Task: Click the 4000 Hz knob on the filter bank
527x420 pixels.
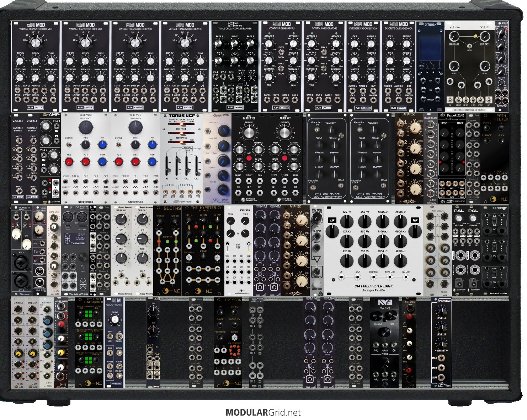Action: (400, 242)
